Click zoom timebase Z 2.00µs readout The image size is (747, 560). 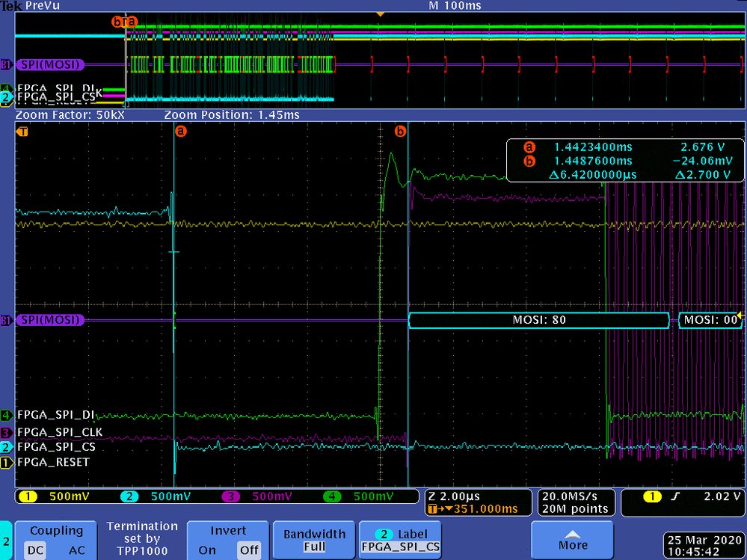(454, 496)
